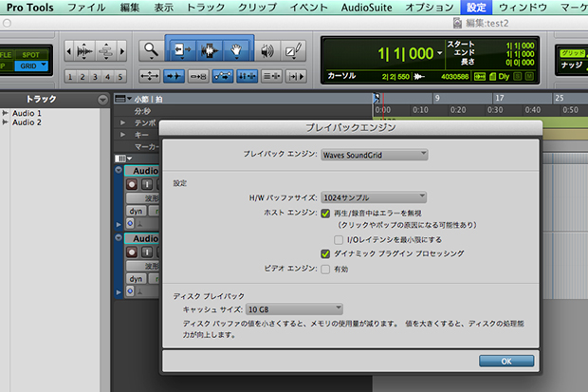Image resolution: width=588 pixels, height=392 pixels.
Task: Expand the tempo ruler
Action: click(122, 122)
